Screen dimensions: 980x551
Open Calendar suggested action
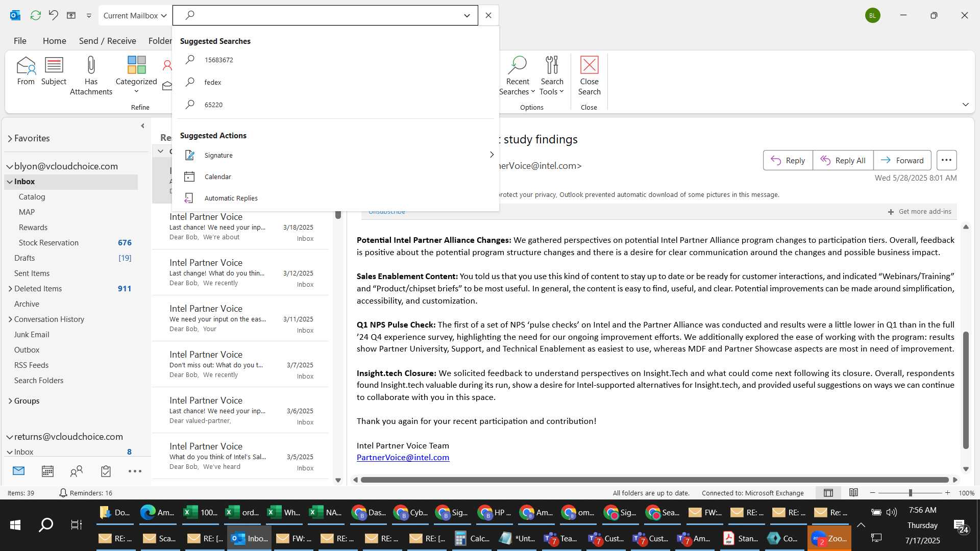(x=335, y=177)
